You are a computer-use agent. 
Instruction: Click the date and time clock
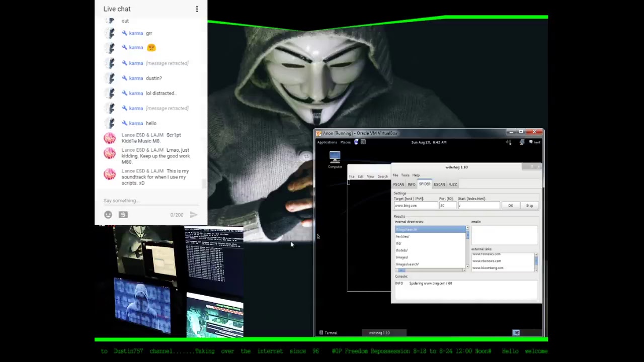429,142
